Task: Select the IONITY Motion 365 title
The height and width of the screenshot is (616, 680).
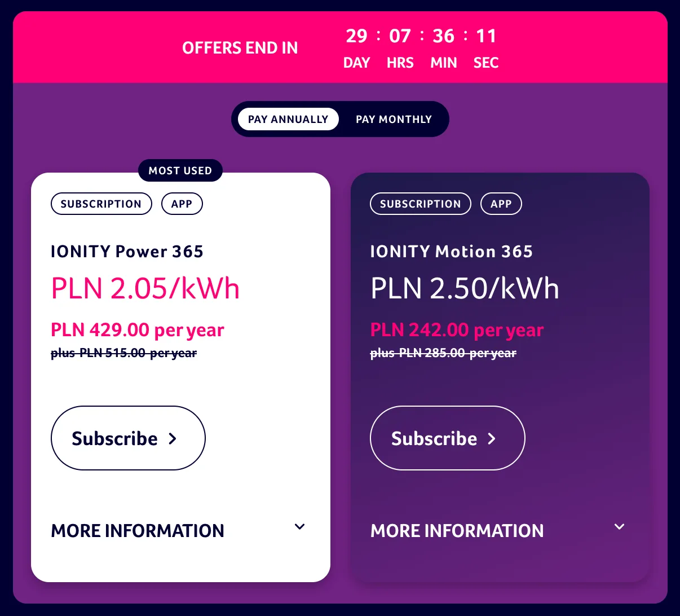Action: click(x=451, y=252)
